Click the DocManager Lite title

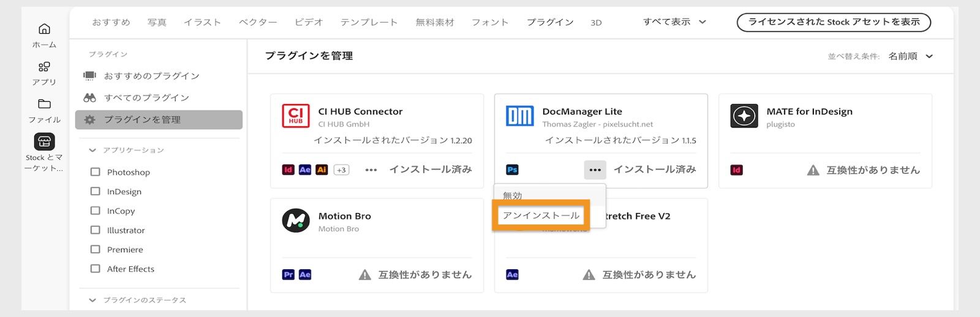pos(582,111)
